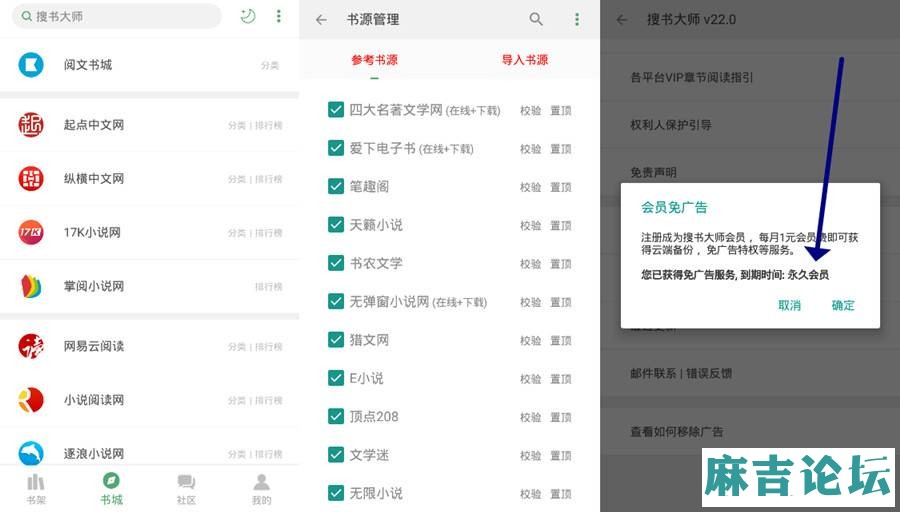Tap the 阅文书城 logo icon
The image size is (900, 512).
[x=31, y=65]
